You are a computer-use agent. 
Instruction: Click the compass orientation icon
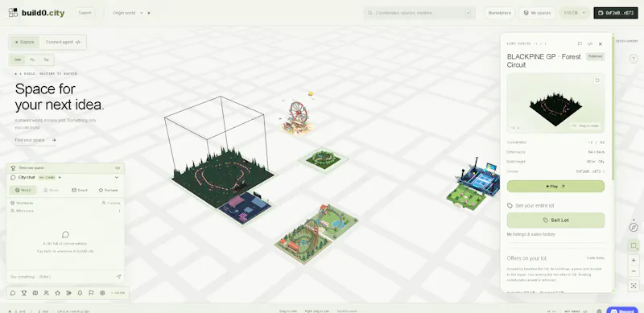[634, 227]
